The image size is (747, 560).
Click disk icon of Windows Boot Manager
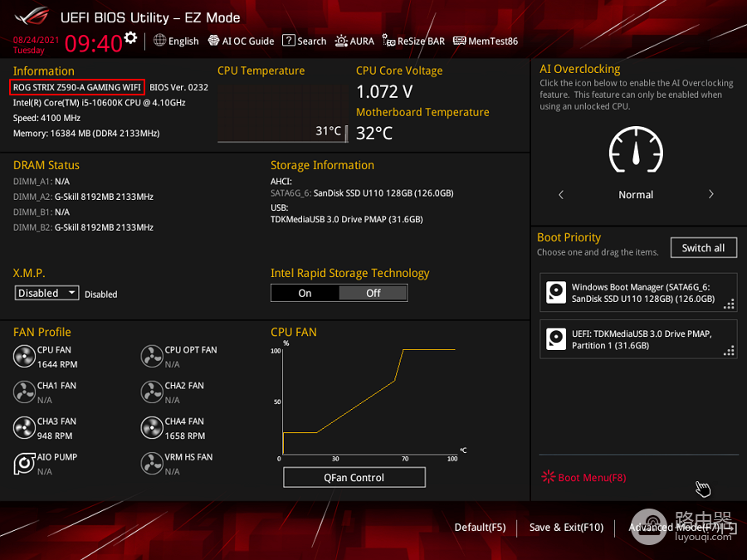tap(556, 292)
